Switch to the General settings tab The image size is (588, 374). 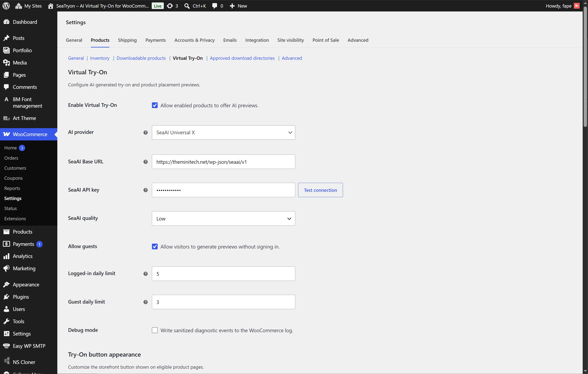click(74, 40)
